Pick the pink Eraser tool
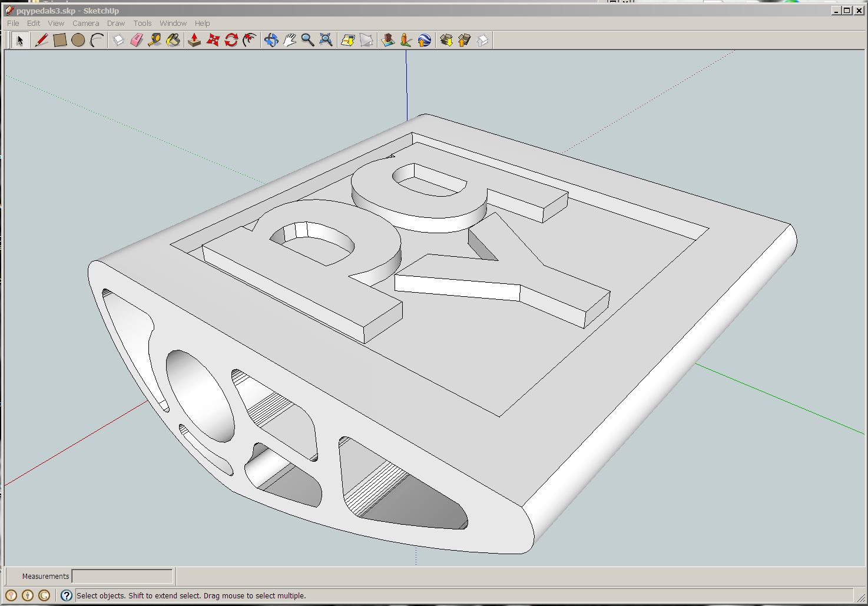Screen dimensions: 868x606 coord(137,40)
